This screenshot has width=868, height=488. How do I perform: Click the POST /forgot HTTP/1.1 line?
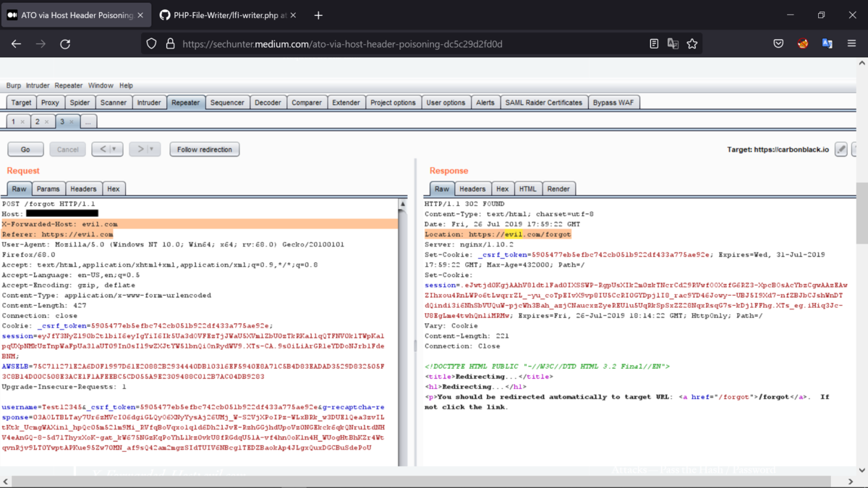[x=48, y=204]
